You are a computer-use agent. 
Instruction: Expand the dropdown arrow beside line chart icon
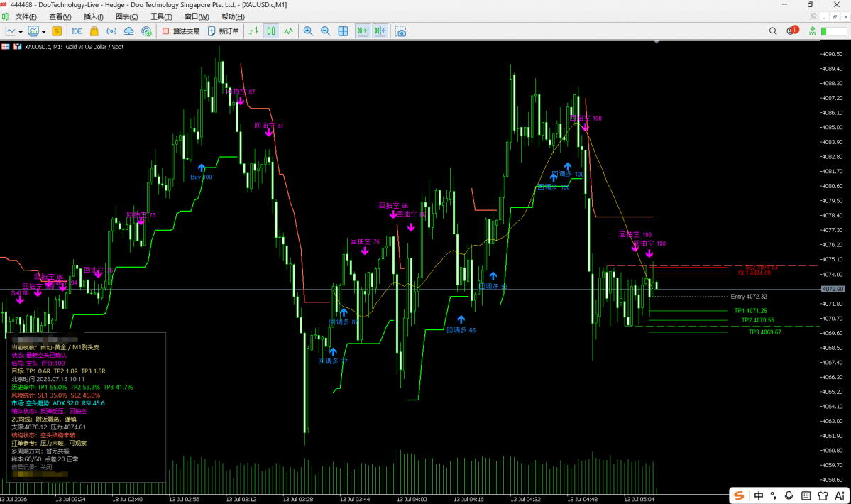[21, 32]
